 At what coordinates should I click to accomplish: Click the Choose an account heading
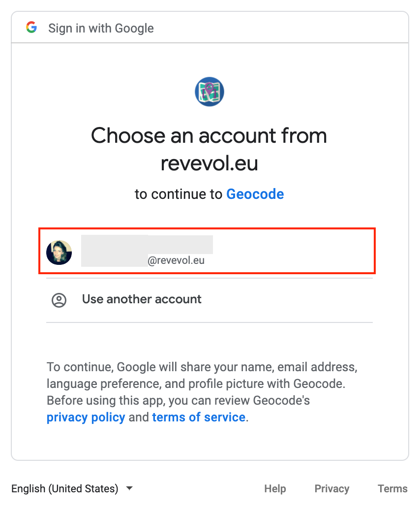point(209,149)
